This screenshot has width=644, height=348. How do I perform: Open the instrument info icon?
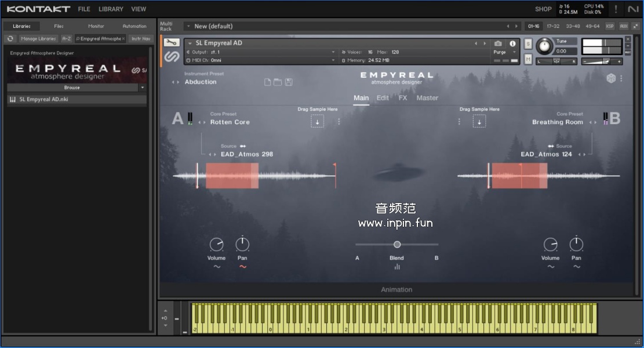[x=512, y=43]
